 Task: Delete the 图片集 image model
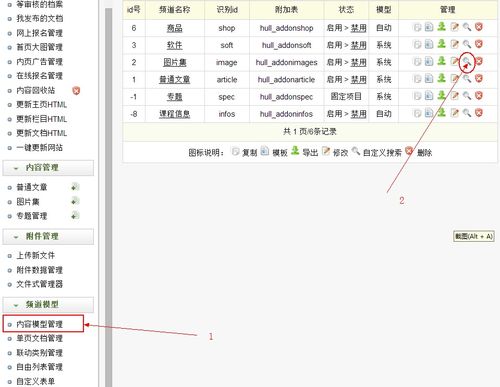coord(479,61)
